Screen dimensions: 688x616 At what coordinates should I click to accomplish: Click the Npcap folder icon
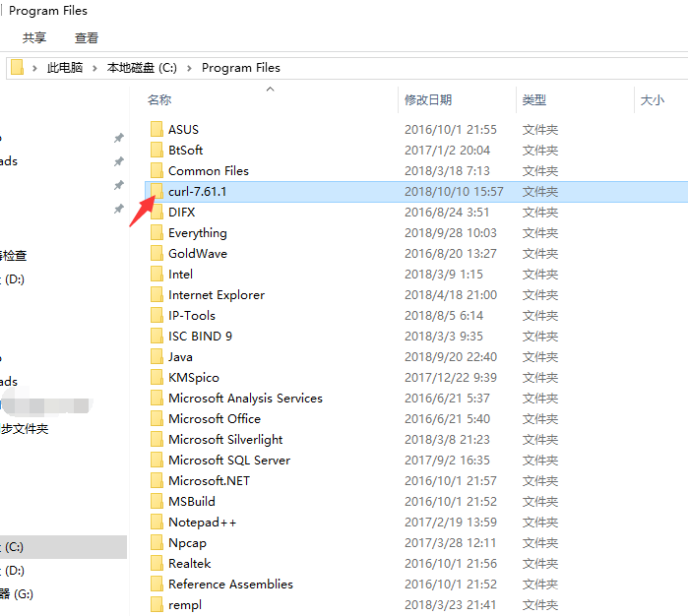click(156, 543)
